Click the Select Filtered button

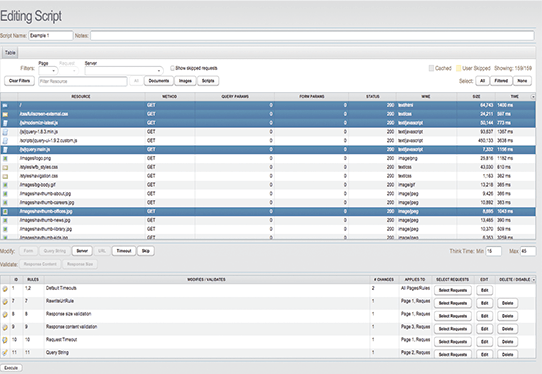(501, 81)
